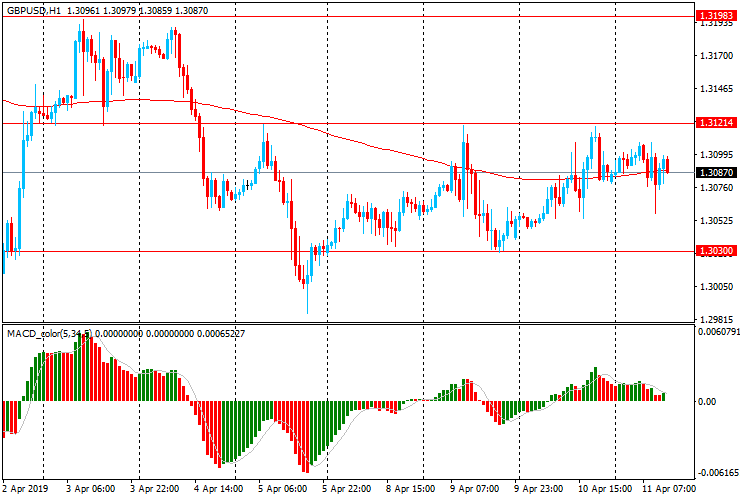Click the 0.00 MACD zero level label

706,401
